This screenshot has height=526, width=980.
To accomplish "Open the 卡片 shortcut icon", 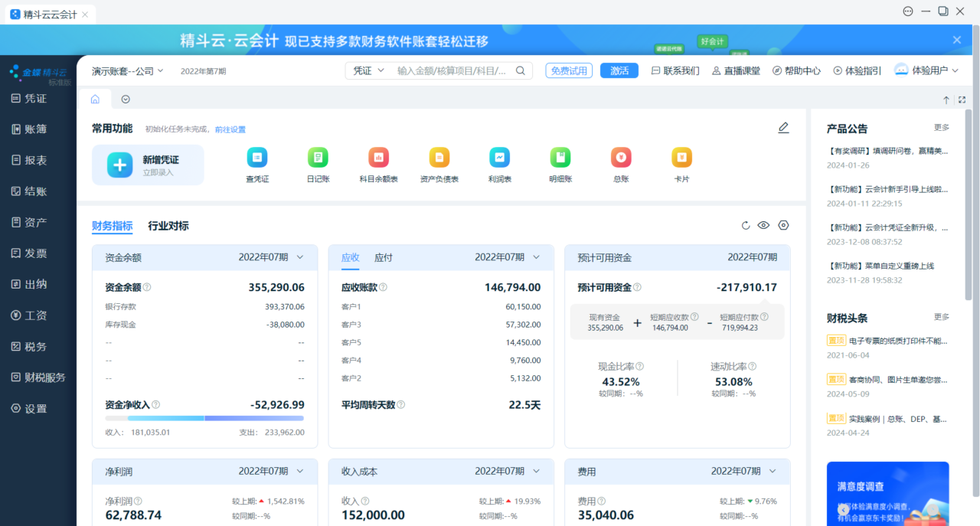I will click(x=681, y=158).
